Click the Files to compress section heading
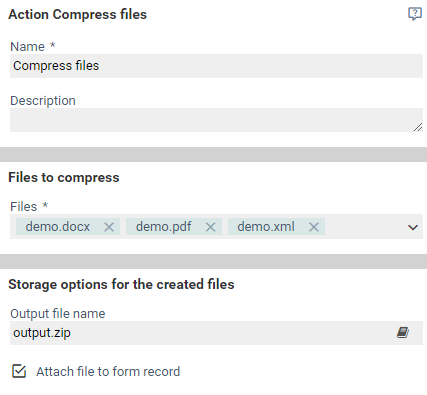Screen dimensions: 427x395 64,177
